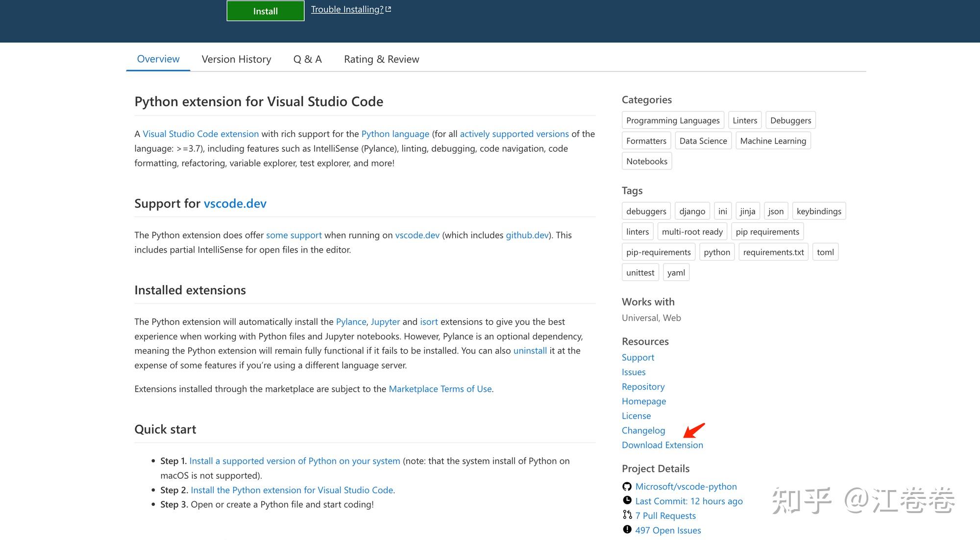Open the Changelog link
The width and height of the screenshot is (980, 540).
(643, 430)
